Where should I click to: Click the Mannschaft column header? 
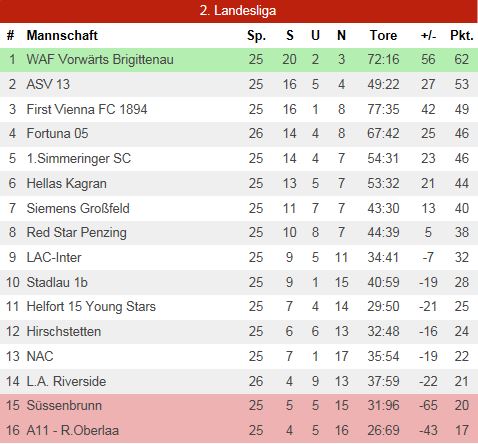[62, 35]
